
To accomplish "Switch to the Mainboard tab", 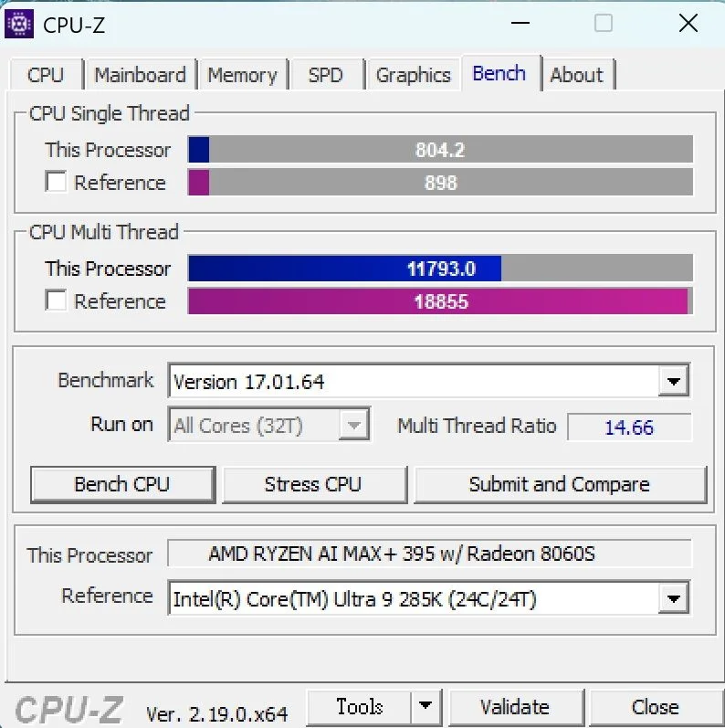I will click(x=141, y=75).
